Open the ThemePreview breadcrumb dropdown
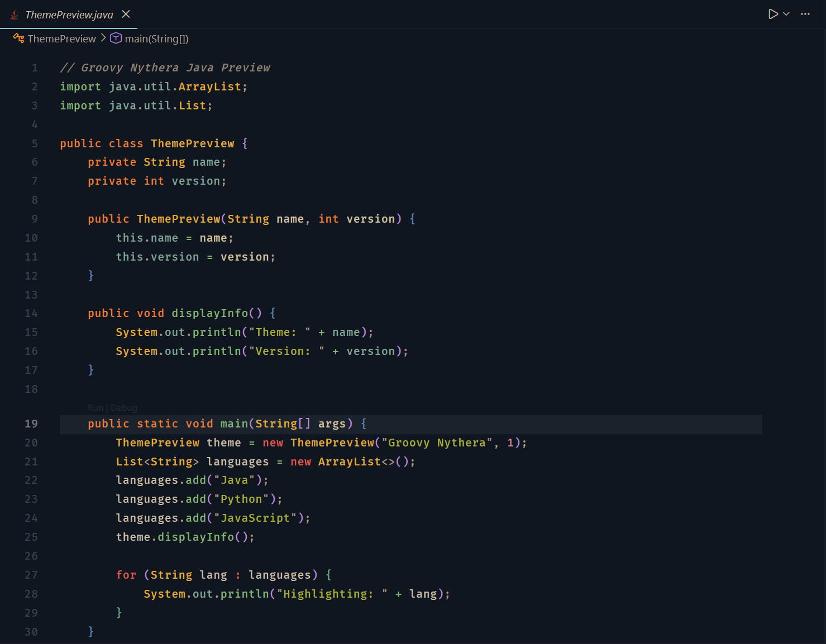The width and height of the screenshot is (826, 644). [61, 38]
